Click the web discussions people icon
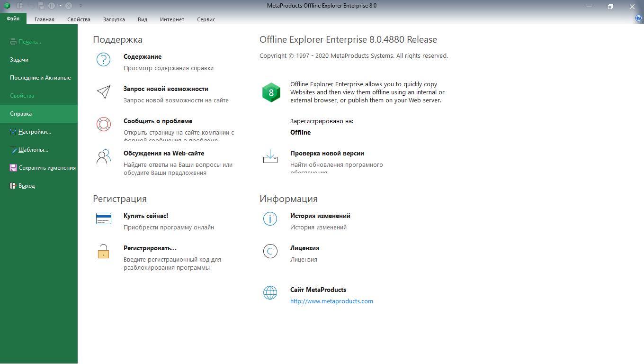Screen dimensions: 644x364 point(103,156)
